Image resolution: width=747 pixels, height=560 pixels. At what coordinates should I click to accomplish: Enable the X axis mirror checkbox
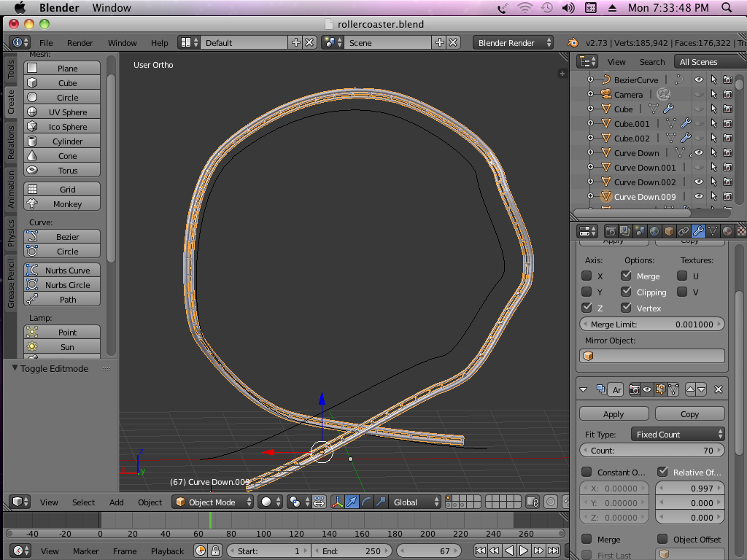(587, 276)
